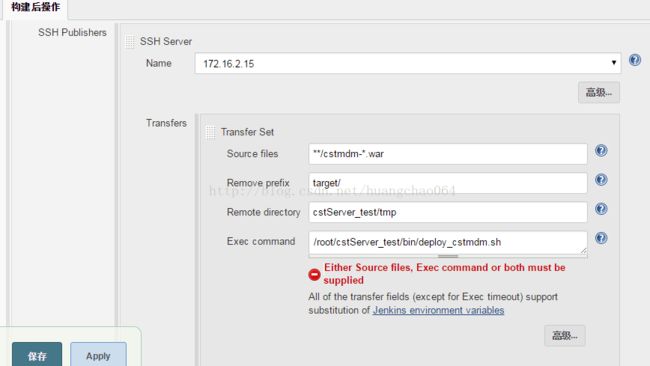Grab the SSH Server drag handle

coord(130,41)
